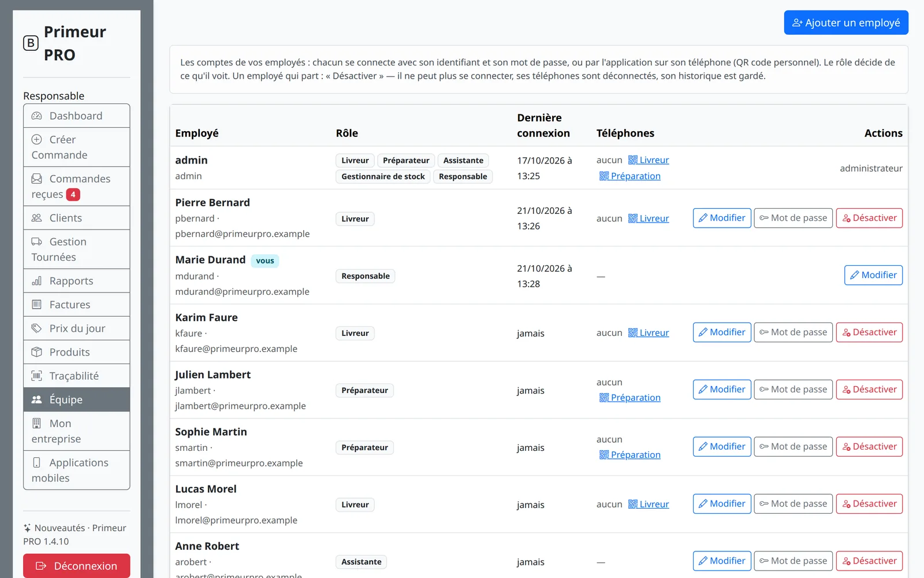Viewport: 924px width, 578px height.
Task: Click the Mon entreprise building icon
Action: point(36,423)
